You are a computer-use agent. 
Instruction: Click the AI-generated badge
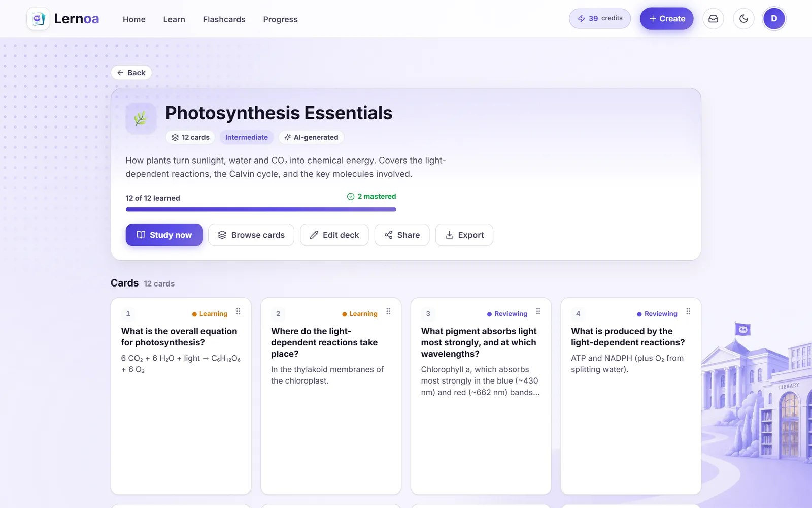(311, 137)
